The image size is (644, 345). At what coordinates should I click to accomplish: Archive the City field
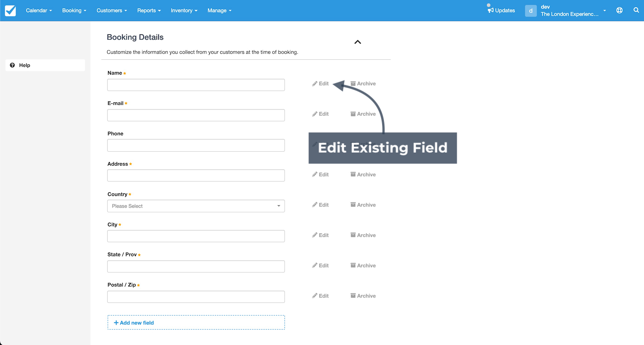coord(363,235)
